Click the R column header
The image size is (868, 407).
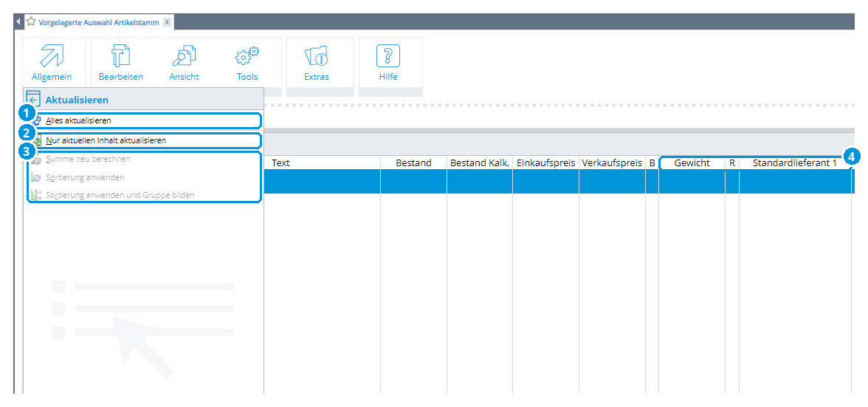point(732,163)
